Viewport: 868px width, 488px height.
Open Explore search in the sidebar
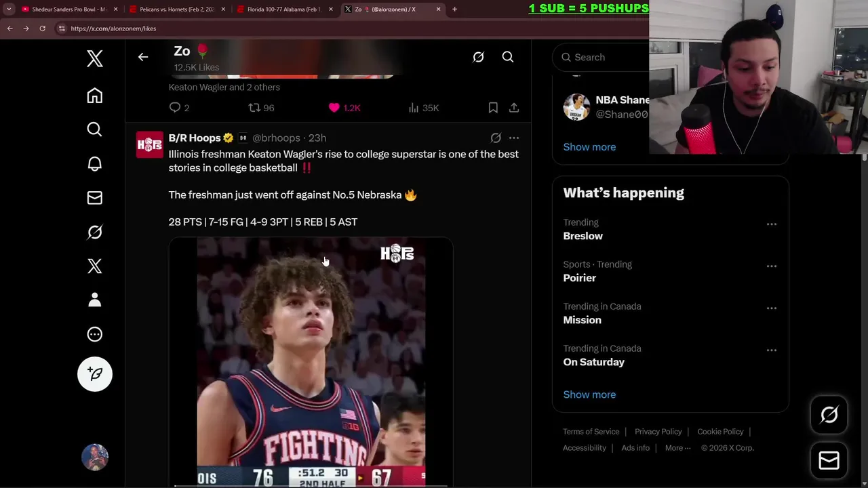tap(95, 129)
